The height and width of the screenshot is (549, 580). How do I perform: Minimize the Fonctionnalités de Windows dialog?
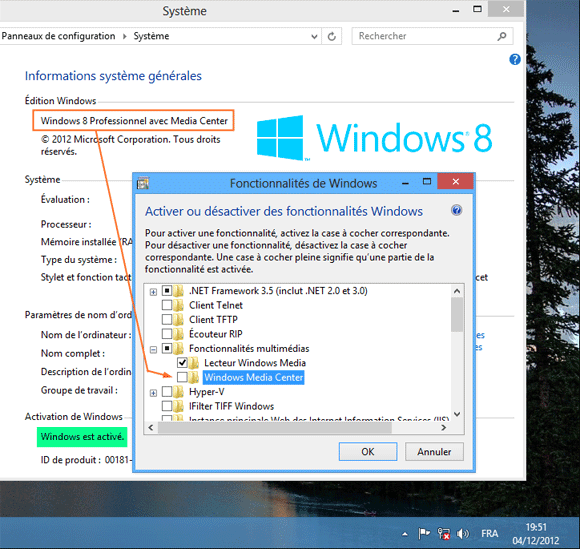(x=405, y=182)
